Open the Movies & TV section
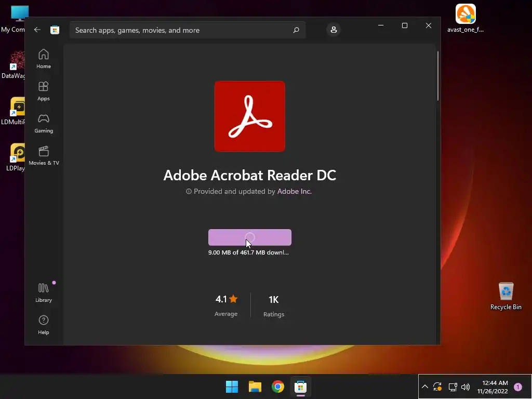 (x=44, y=156)
